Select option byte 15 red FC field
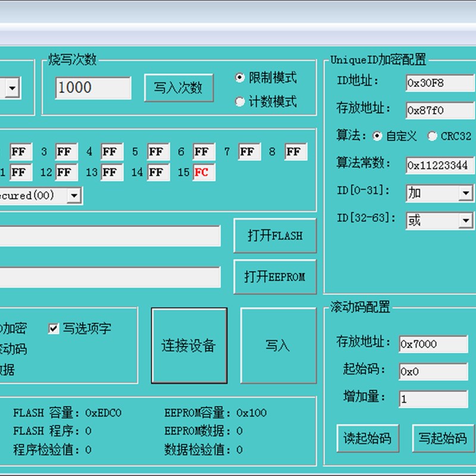Viewport: 476px width, 476px height. [204, 172]
